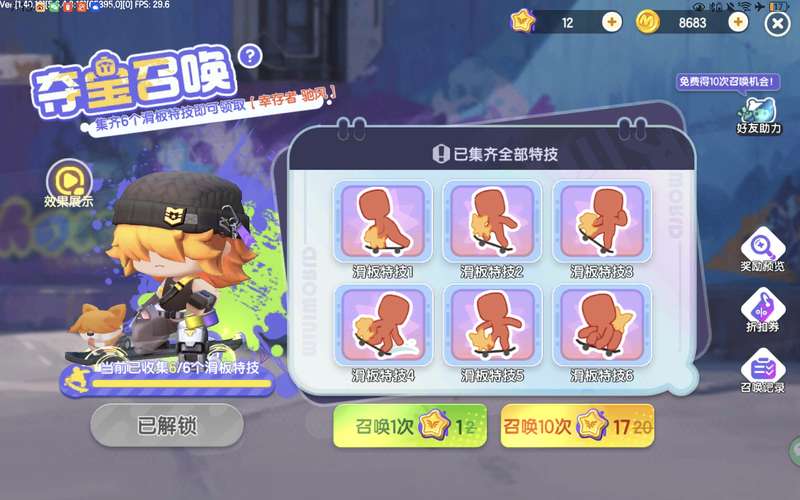This screenshot has height=500, width=800.
Task: Play the 效果展示 effect preview
Action: coord(69,184)
